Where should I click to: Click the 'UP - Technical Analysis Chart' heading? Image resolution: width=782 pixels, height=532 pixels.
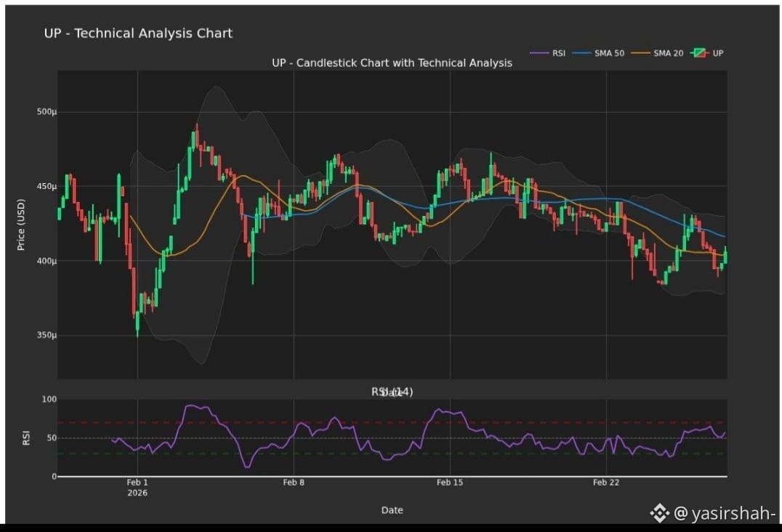pyautogui.click(x=138, y=33)
